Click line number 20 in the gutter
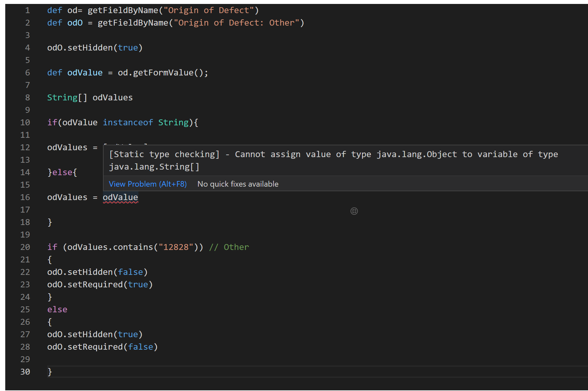The image size is (588, 391). (25, 247)
